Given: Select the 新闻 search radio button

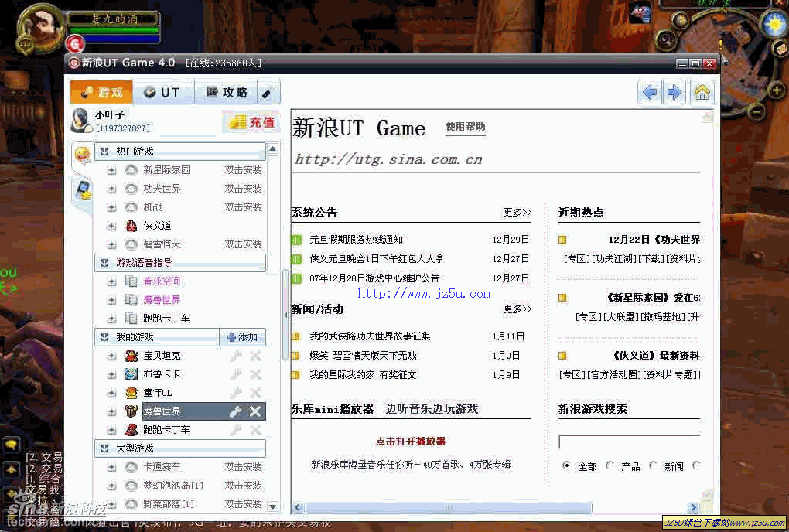Looking at the screenshot, I should click(653, 465).
